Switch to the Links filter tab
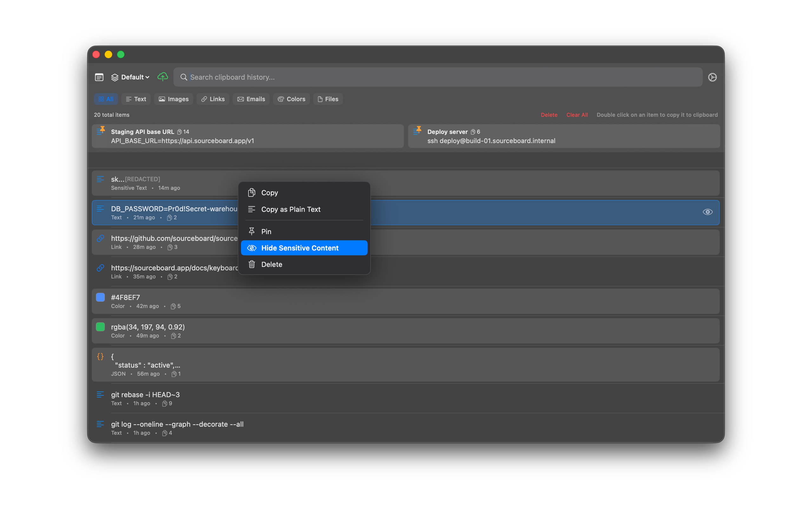812x508 pixels. coord(213,99)
